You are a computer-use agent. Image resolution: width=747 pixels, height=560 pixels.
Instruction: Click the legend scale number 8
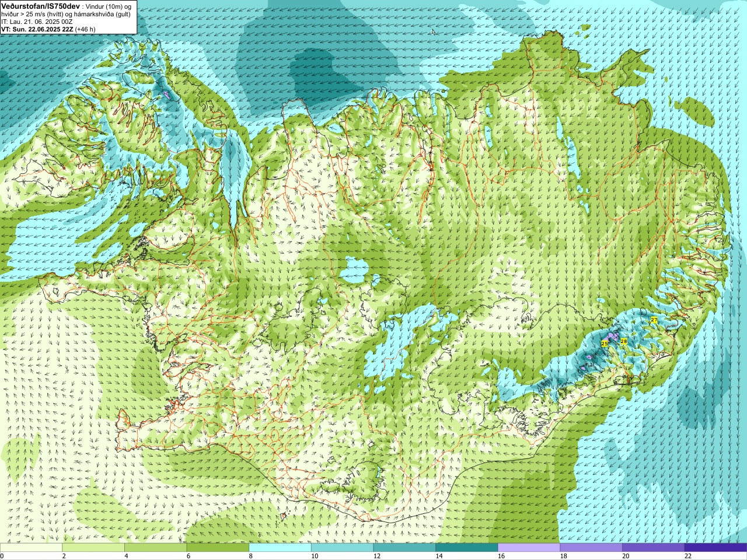(250, 556)
